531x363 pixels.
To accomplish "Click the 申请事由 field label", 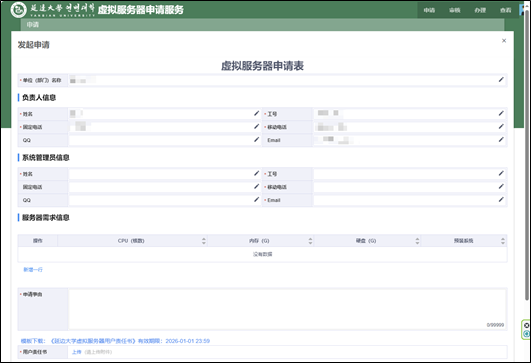I will pyautogui.click(x=33, y=294).
